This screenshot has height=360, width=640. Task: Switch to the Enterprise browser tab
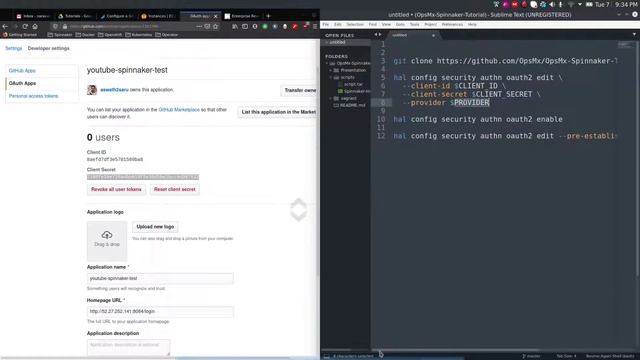[242, 16]
